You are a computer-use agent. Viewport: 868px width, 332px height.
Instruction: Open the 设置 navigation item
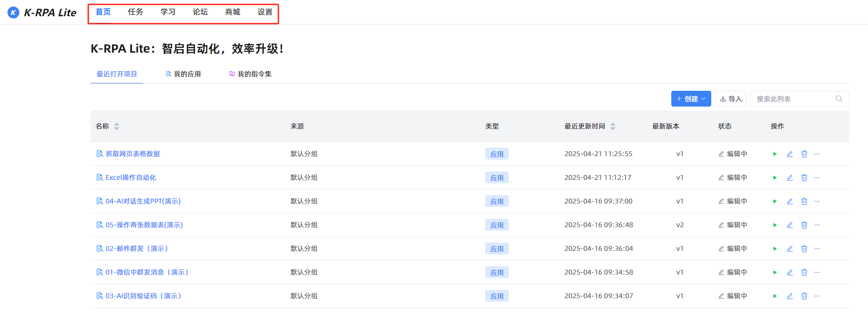coord(265,12)
